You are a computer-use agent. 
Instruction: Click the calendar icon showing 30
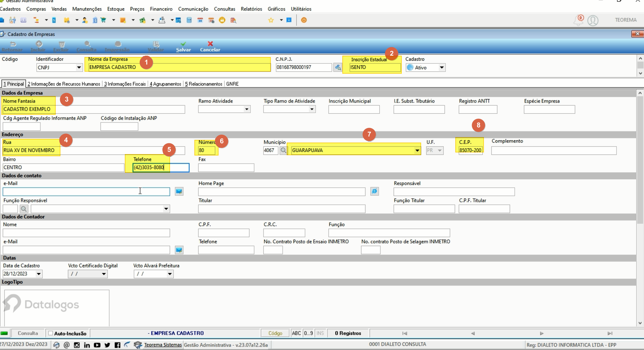(x=200, y=20)
